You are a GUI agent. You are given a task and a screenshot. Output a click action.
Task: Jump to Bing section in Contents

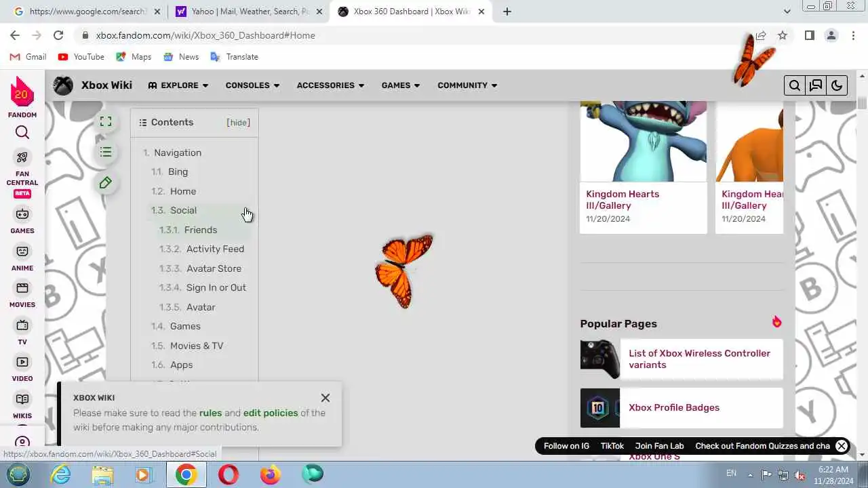pos(178,172)
